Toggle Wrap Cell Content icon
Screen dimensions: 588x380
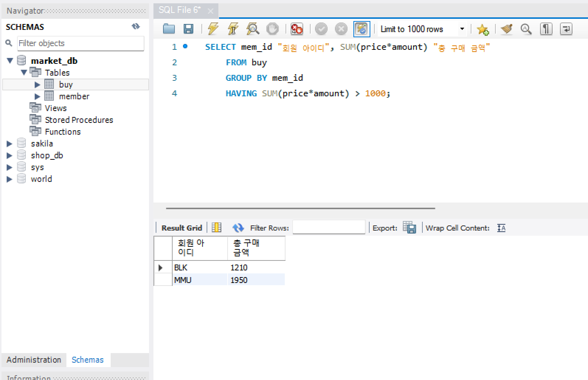point(501,228)
